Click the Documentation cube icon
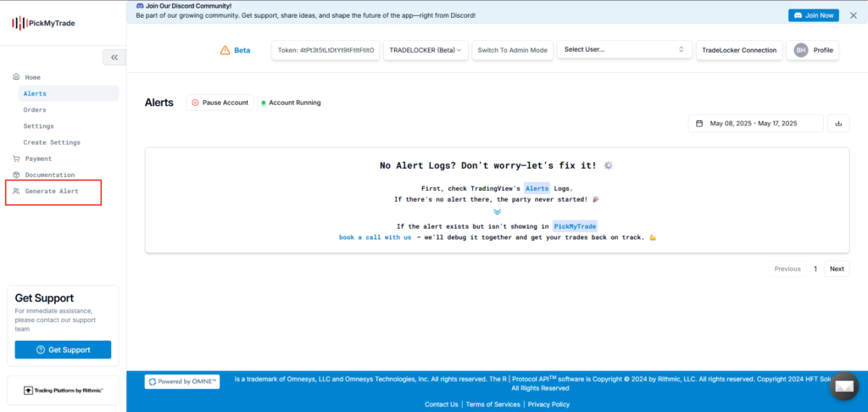Screen dimensions: 868x412 click(16, 175)
